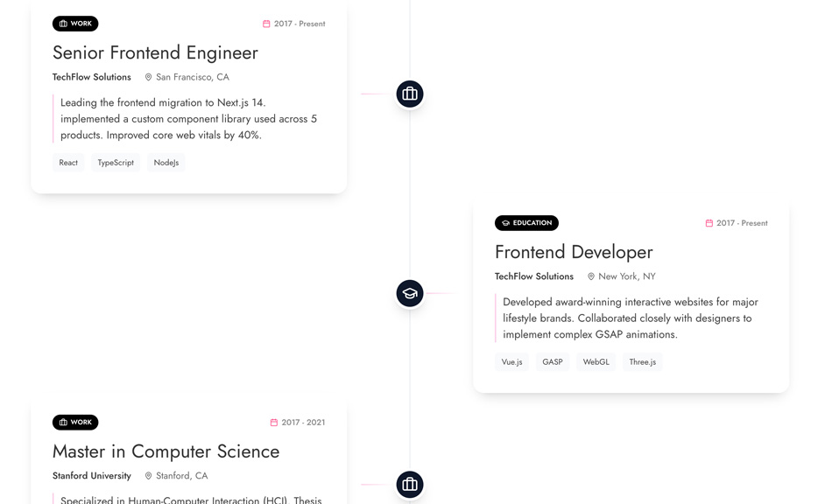Click the location pin beside San Francisco, CA

(148, 77)
